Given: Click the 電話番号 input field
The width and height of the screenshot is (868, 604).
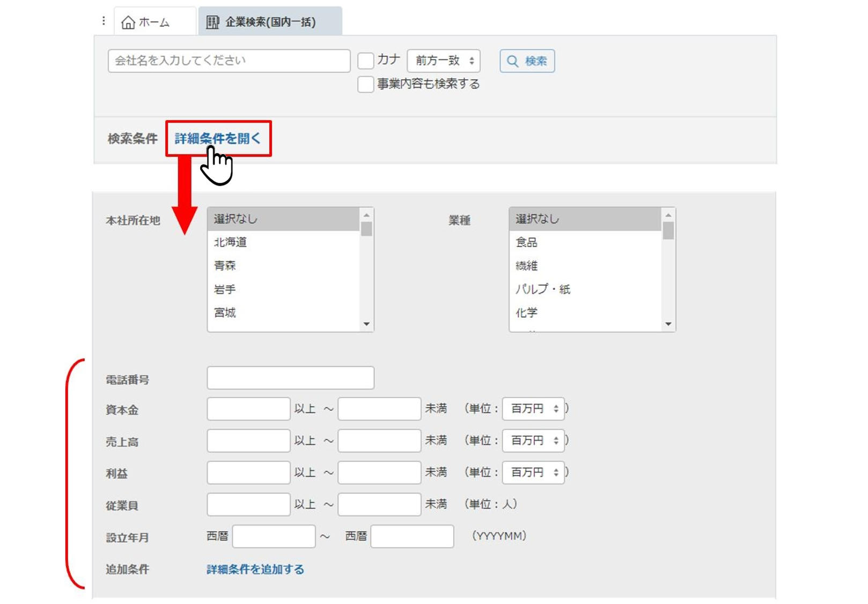Looking at the screenshot, I should [x=290, y=378].
